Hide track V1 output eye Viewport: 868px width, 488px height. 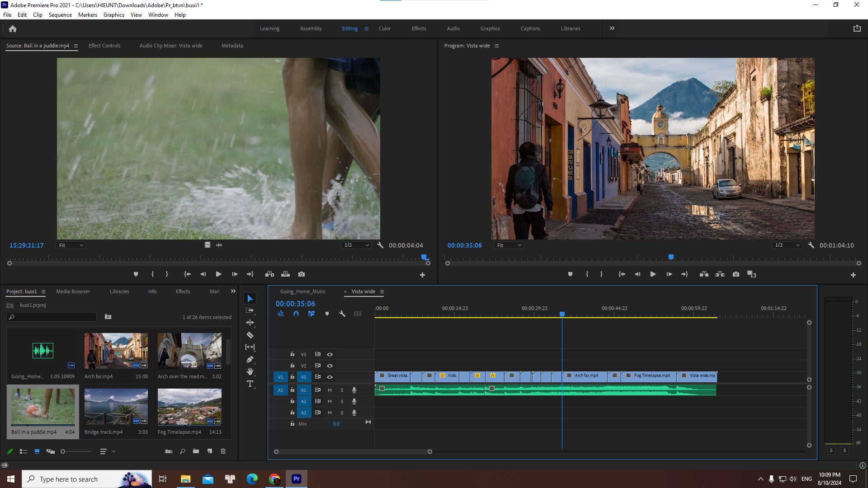pos(330,377)
